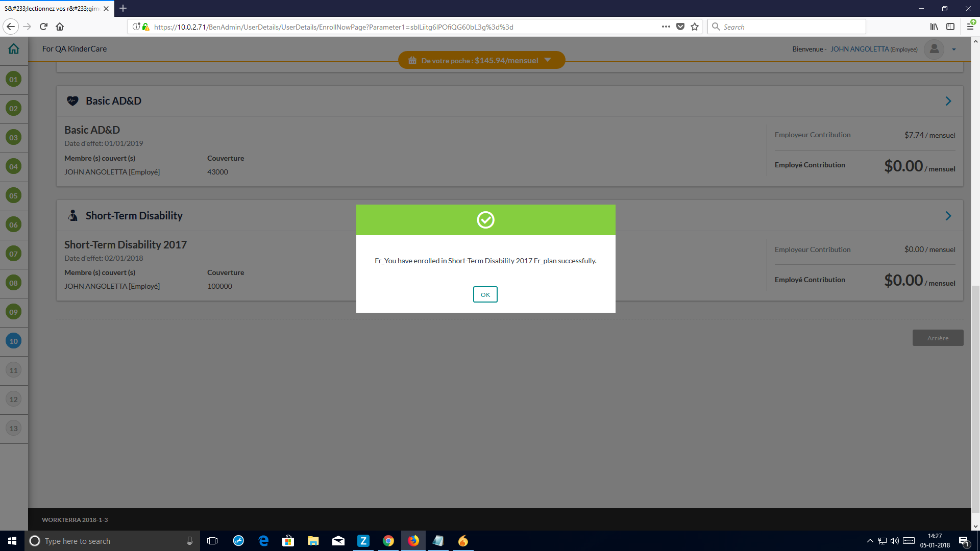Image resolution: width=980 pixels, height=551 pixels.
Task: Open Chrome from the Windows taskbar
Action: click(388, 541)
